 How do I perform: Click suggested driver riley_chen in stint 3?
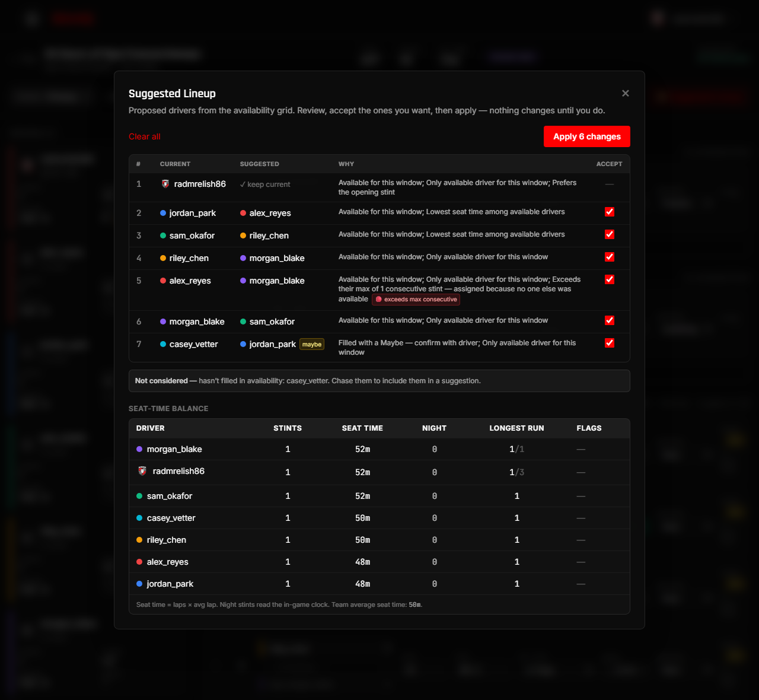pos(264,236)
